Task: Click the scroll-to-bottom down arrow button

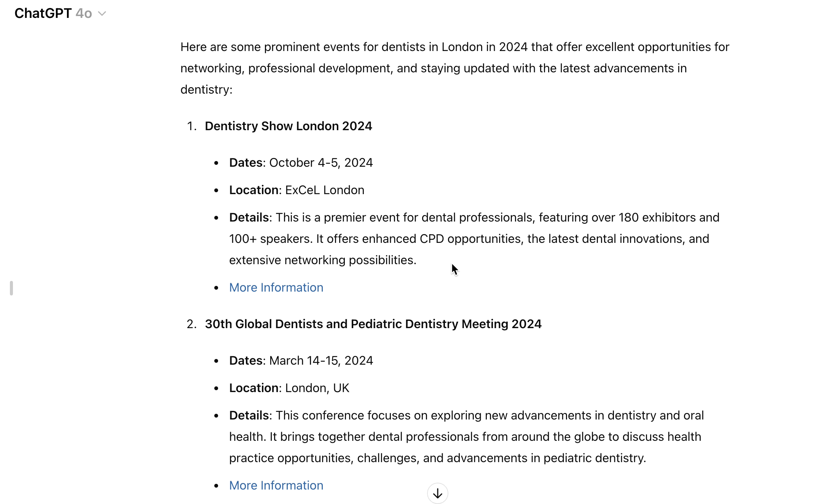Action: (x=437, y=493)
